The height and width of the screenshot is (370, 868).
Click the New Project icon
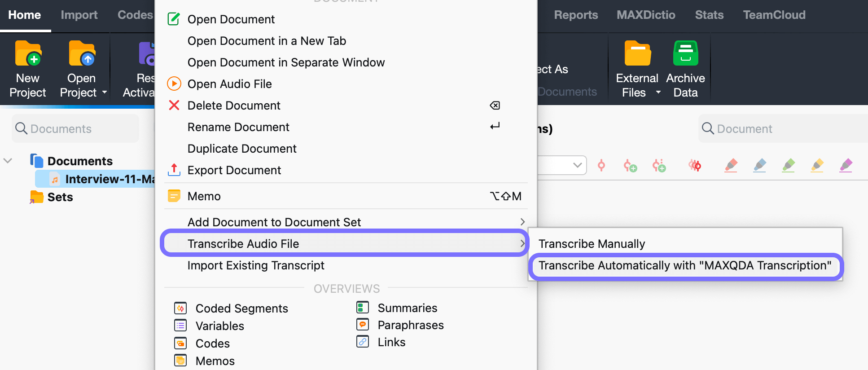(28, 53)
